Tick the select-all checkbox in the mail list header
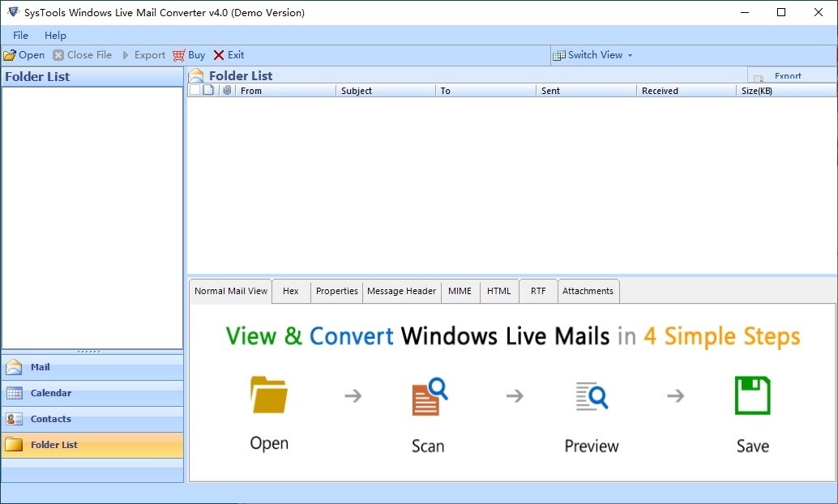Screen dimensions: 838x504 click(195, 90)
